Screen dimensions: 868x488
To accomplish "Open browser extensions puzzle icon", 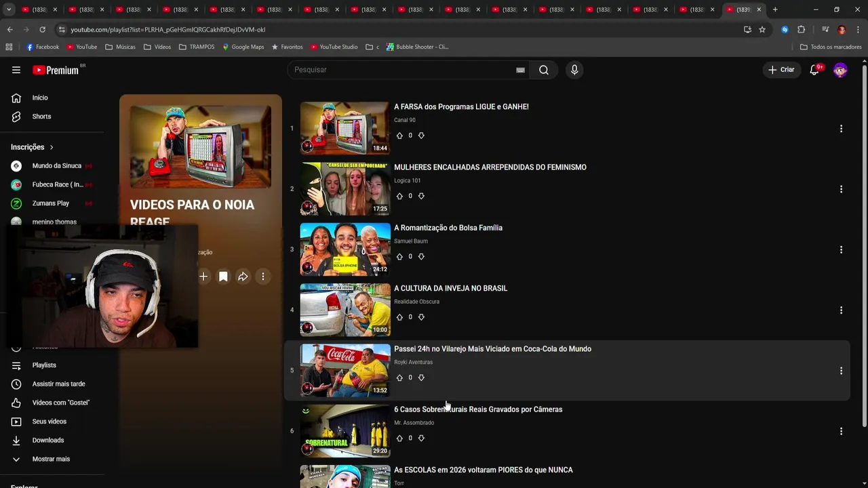I will point(802,30).
